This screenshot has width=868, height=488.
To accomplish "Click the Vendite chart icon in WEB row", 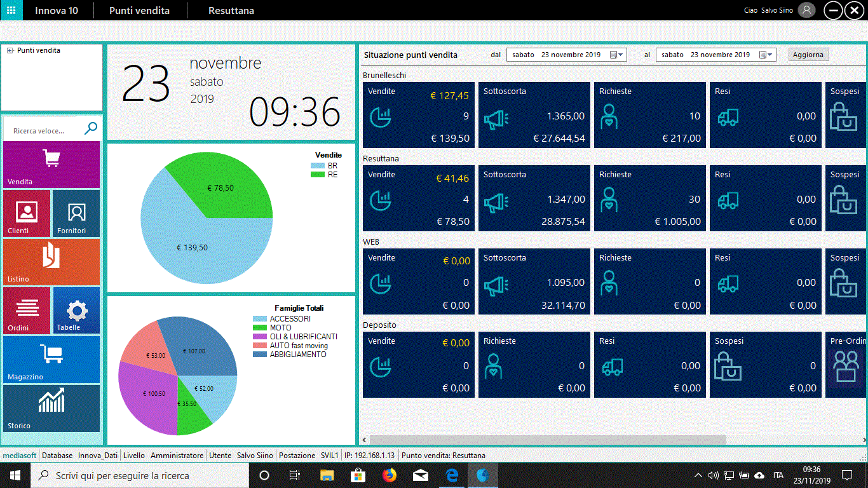I will coord(381,284).
